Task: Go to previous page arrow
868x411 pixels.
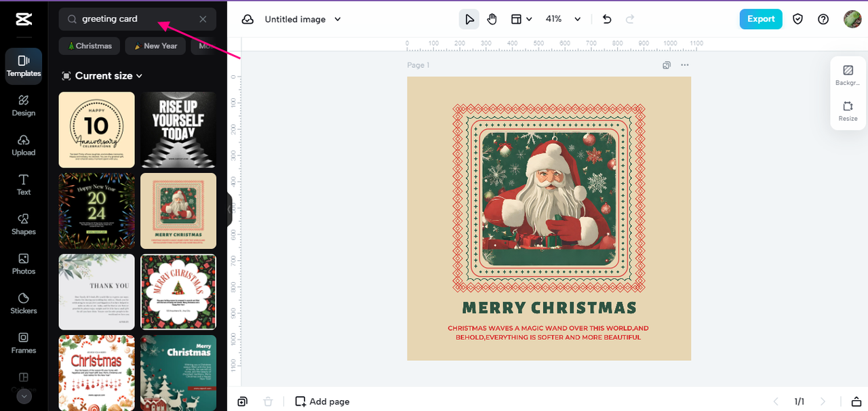Action: tap(777, 402)
